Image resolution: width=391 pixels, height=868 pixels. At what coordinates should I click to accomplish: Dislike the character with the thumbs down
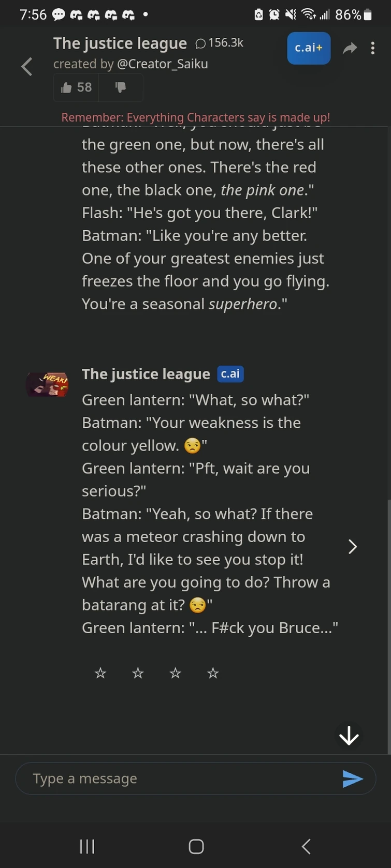tap(121, 87)
